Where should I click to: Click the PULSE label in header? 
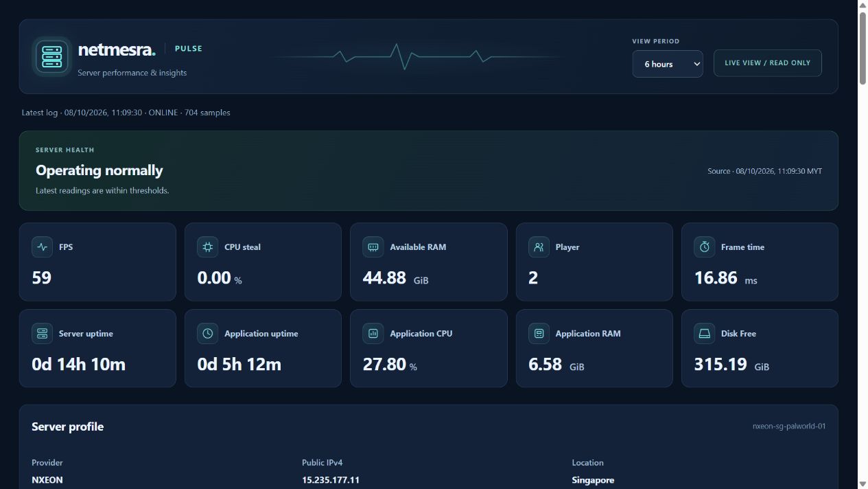point(189,49)
